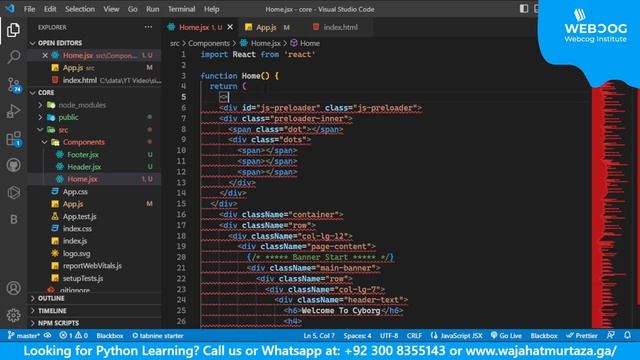Open the Terminal menu

point(181,9)
